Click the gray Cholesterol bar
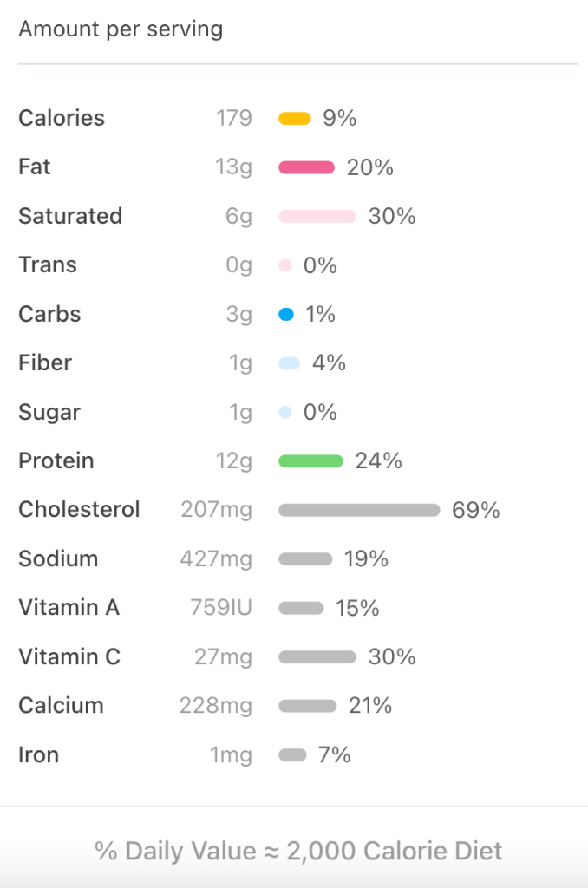The image size is (588, 888). 359,510
